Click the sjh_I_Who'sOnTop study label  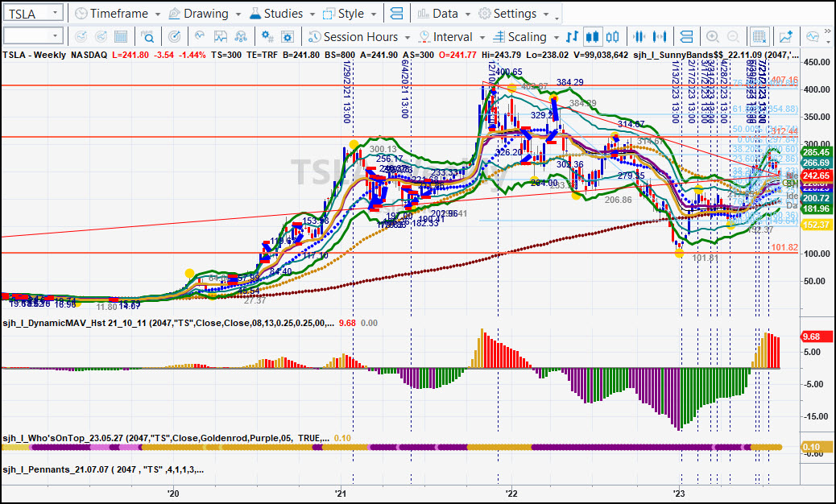point(166,438)
